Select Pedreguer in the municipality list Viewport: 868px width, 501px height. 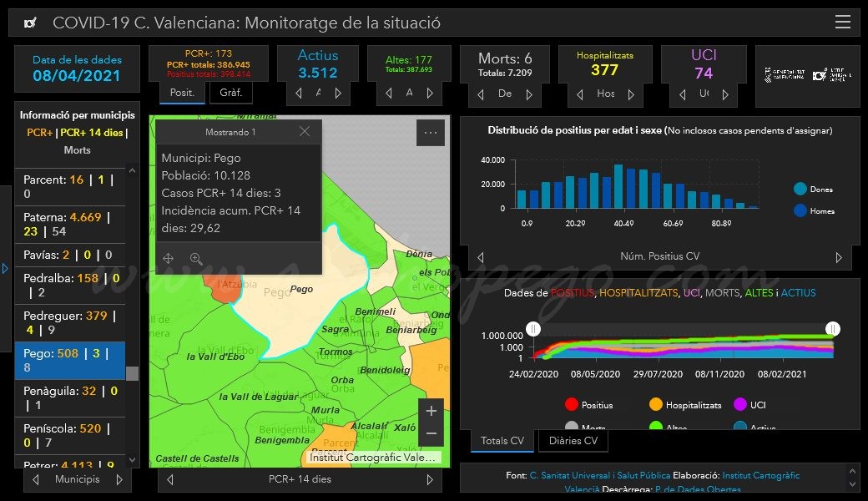70,323
